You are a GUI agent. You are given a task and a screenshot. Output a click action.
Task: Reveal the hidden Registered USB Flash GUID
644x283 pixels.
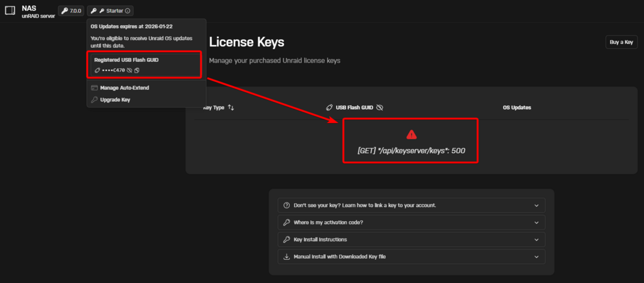click(129, 70)
